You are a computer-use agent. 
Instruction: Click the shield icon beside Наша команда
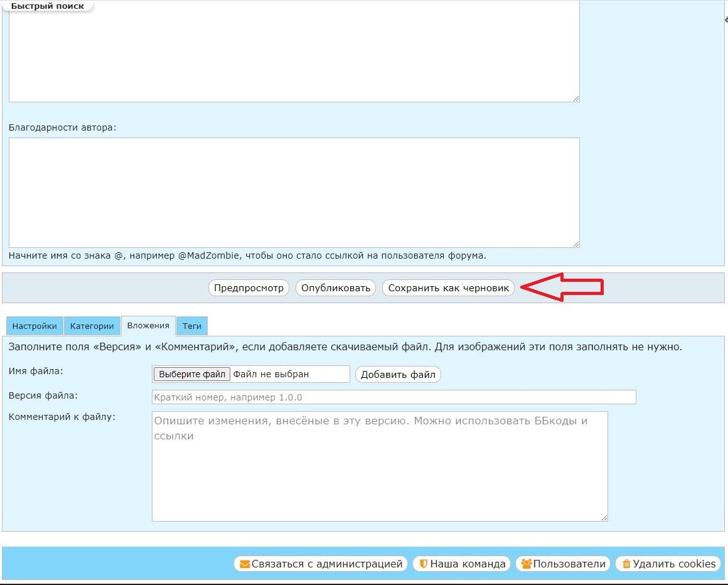pyautogui.click(x=424, y=564)
